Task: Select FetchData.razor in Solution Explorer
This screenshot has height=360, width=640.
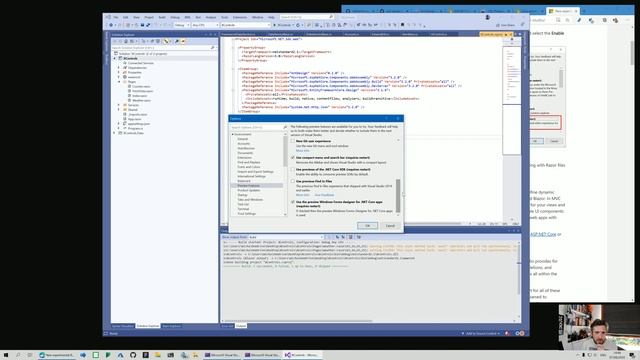Action: [142, 91]
